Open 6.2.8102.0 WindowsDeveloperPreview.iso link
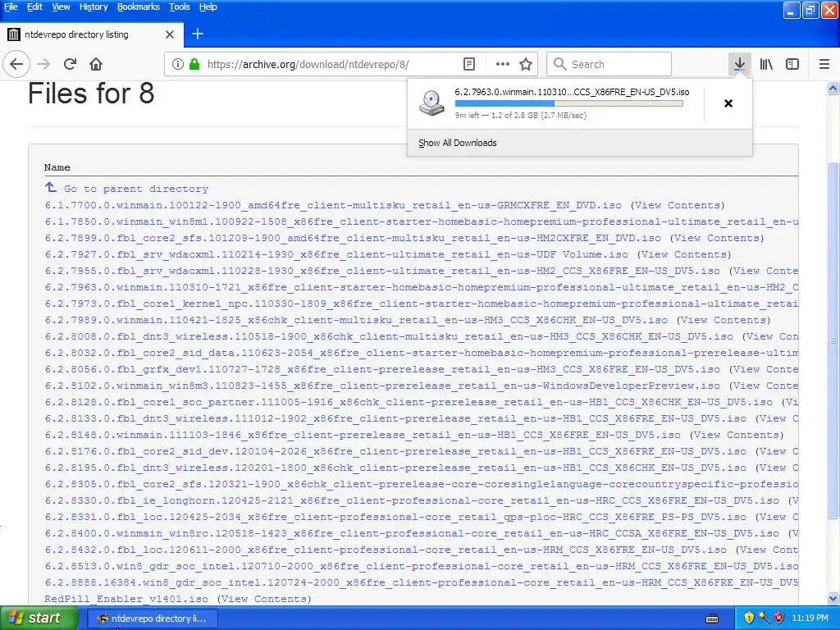 coord(382,386)
